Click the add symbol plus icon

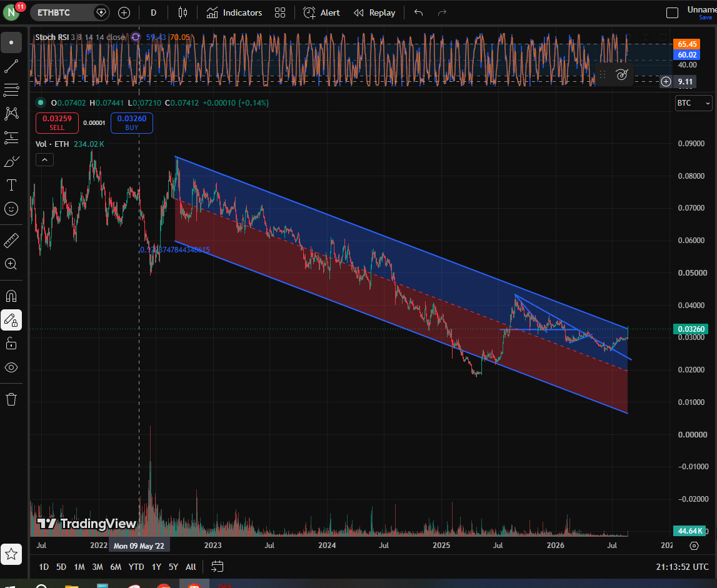tap(124, 12)
